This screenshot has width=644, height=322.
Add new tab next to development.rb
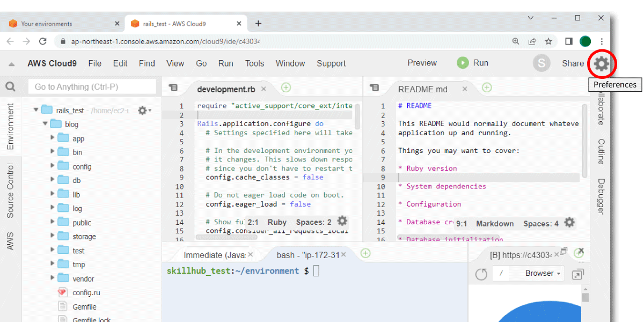click(x=286, y=87)
